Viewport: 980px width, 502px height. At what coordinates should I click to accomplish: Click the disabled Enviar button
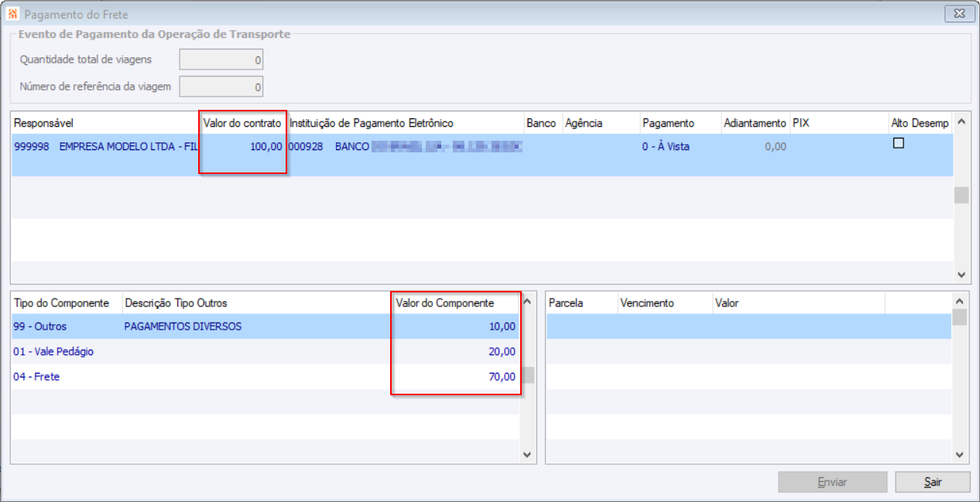tap(832, 482)
